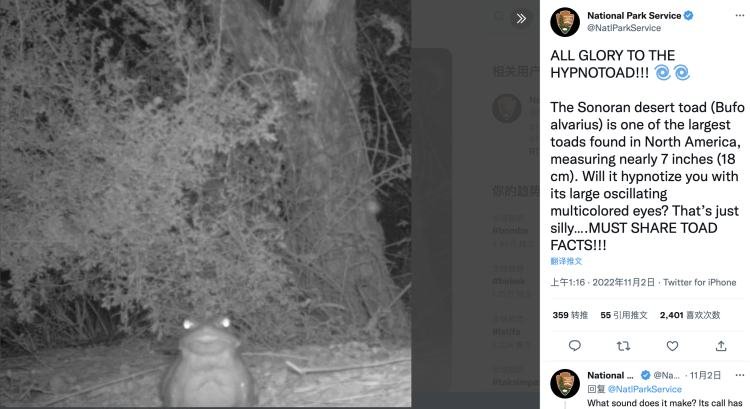This screenshot has height=409, width=750.
Task: Collapse the sidebar with the double-chevron icon
Action: pos(521,18)
